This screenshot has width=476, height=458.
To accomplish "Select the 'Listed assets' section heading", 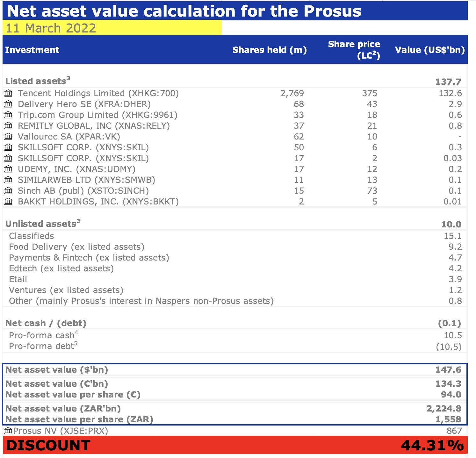I will coord(38,81).
